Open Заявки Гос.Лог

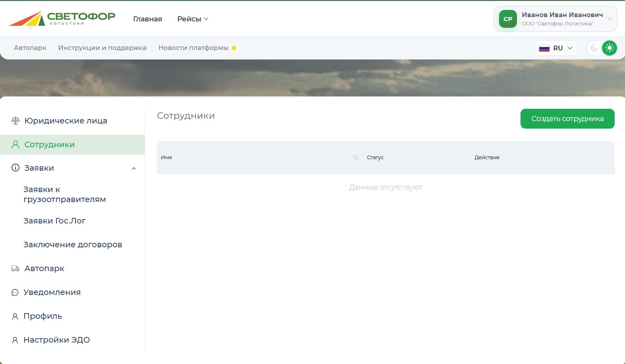point(55,221)
